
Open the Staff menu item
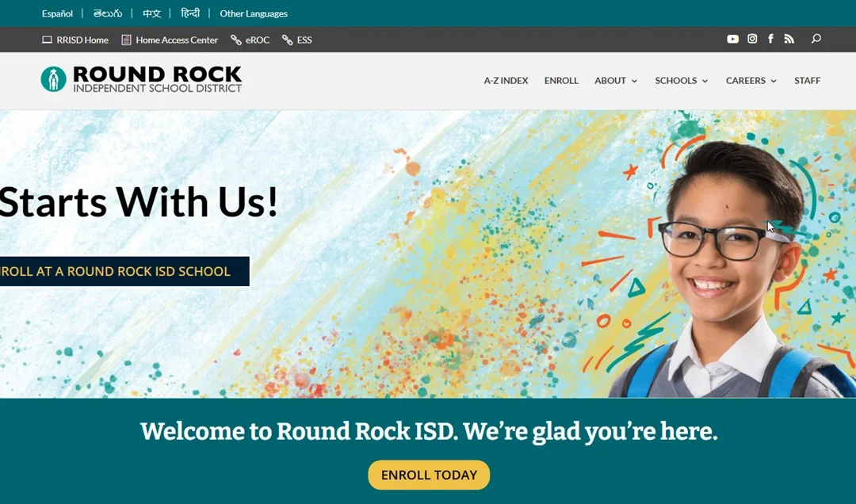tap(808, 81)
